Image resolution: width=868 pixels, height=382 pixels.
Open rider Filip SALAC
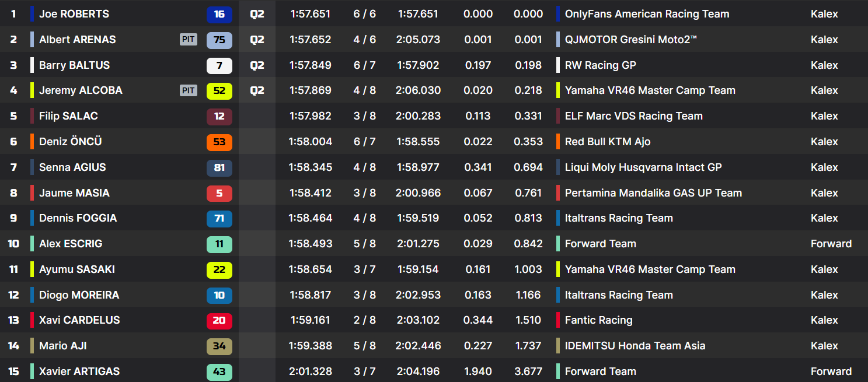[68, 116]
